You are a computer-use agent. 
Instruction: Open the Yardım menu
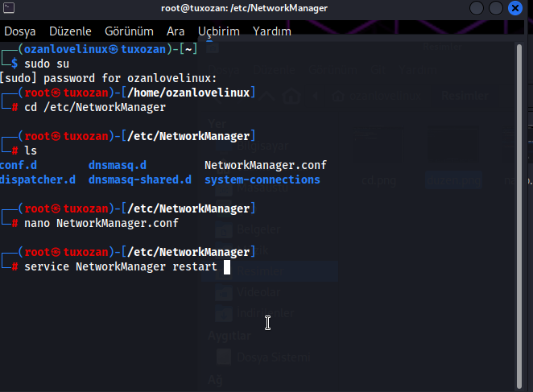[x=272, y=31]
